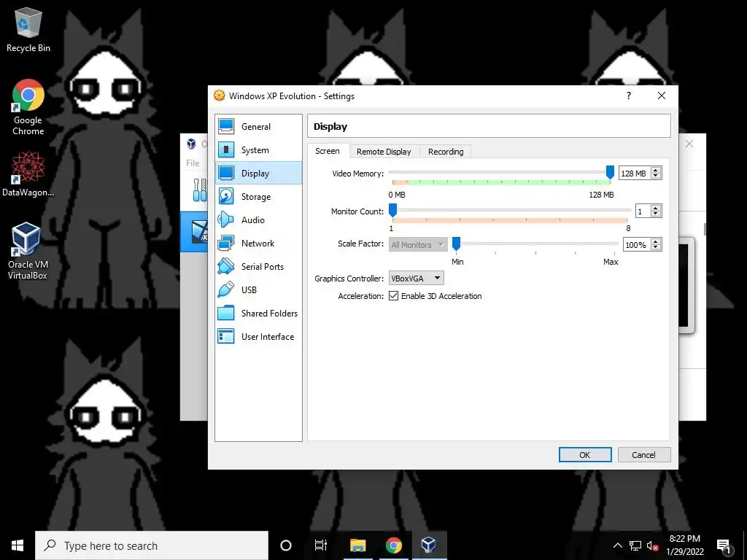Screen dimensions: 747x560
Task: Select the Display monitor icon in sidebar
Action: 226,173
